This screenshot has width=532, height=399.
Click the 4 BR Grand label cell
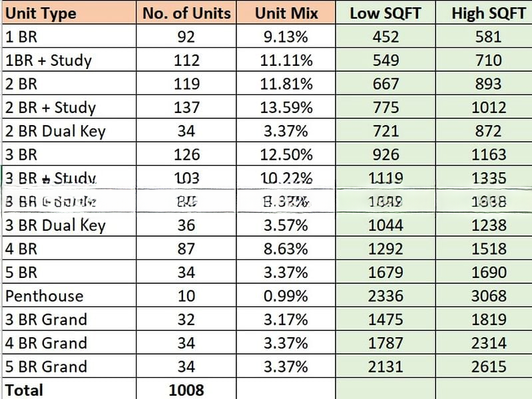point(47,343)
